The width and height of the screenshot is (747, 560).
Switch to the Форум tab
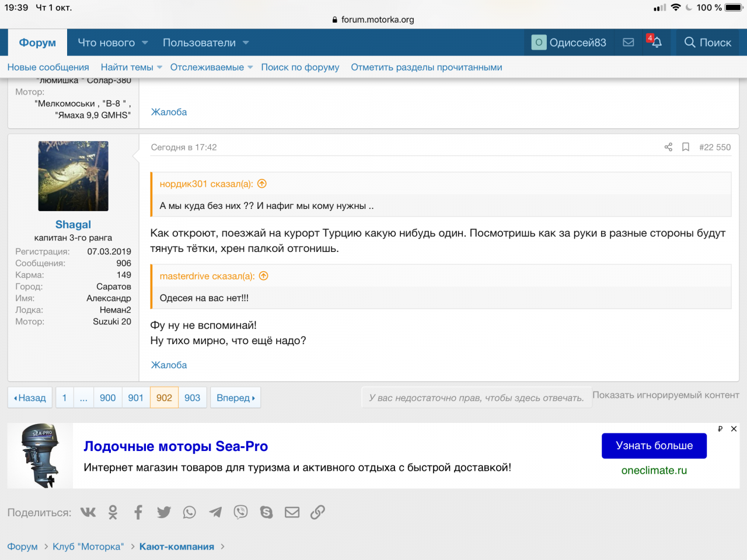[x=37, y=43]
